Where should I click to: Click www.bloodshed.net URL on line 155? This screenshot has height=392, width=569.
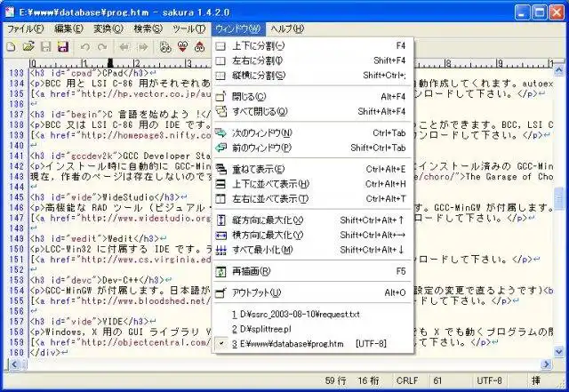(x=146, y=301)
